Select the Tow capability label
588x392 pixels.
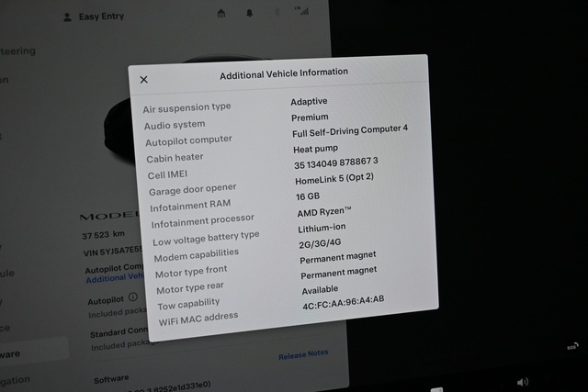click(x=188, y=304)
